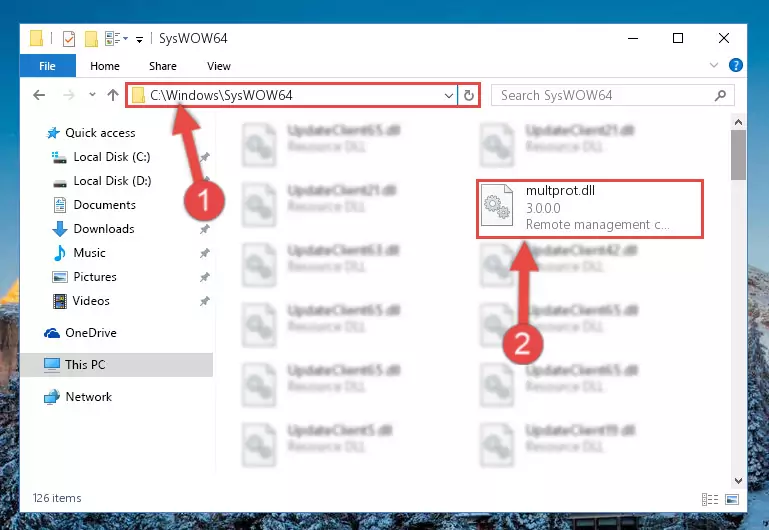Image resolution: width=769 pixels, height=530 pixels.
Task: Click the pin icon next to Downloads
Action: point(205,229)
